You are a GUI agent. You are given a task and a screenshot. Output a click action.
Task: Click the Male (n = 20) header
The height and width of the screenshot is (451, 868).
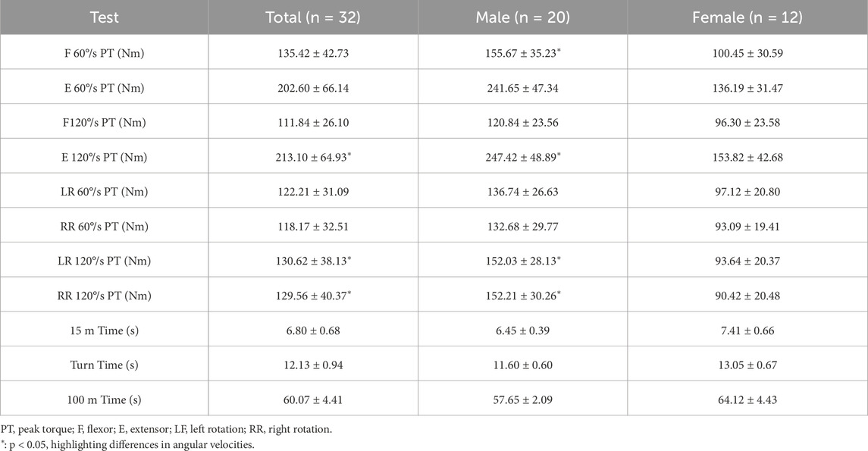(x=522, y=17)
